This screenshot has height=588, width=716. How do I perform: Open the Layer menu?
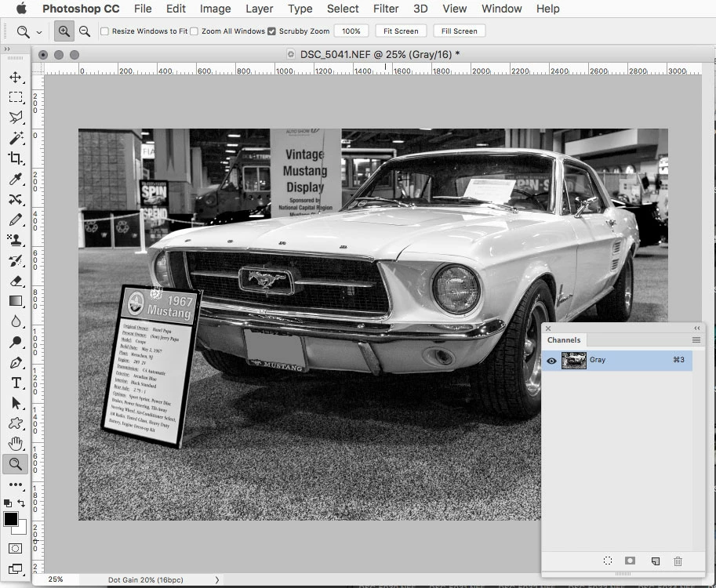(260, 9)
